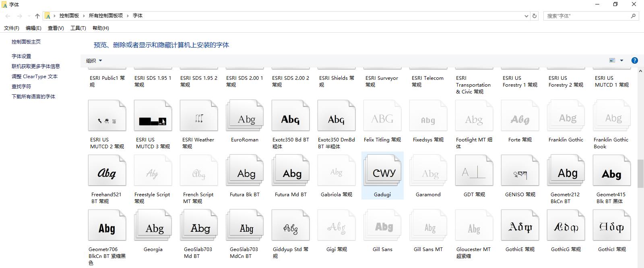Select the EuroRoman font icon
This screenshot has height=268, width=644.
(x=245, y=116)
